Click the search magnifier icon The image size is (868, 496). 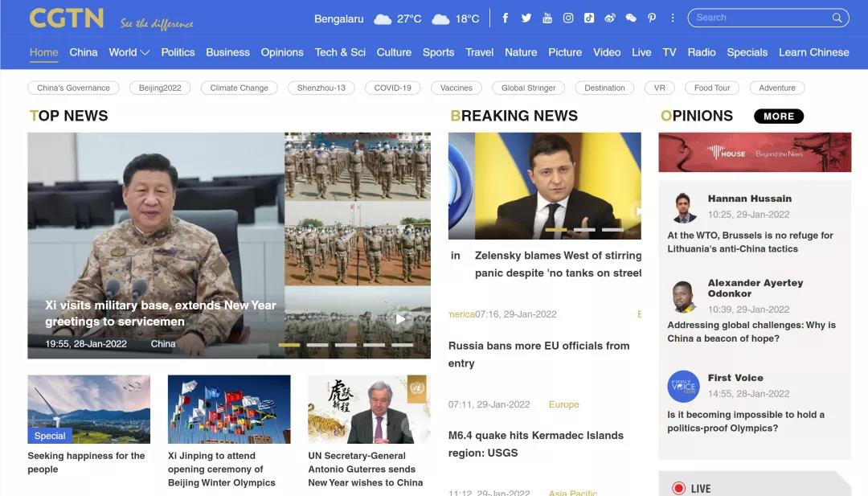[x=837, y=18]
